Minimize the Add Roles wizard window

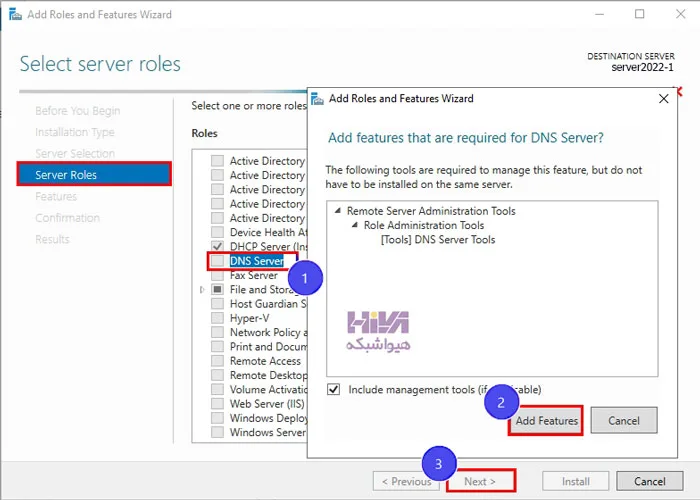(x=600, y=14)
